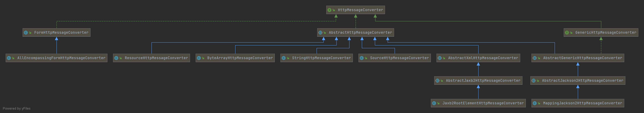644x113 pixels.
Task: Click the AbstractXmlHttpMessageConverter abstract class icon
Action: click(440, 58)
